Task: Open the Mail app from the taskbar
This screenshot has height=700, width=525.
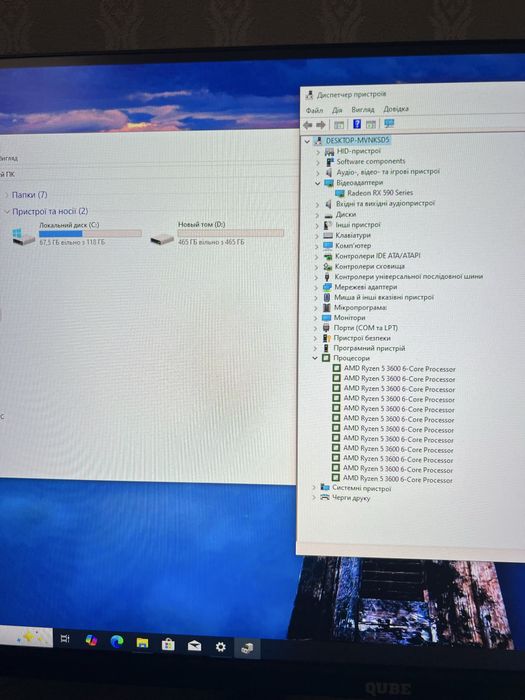Action: tap(194, 646)
